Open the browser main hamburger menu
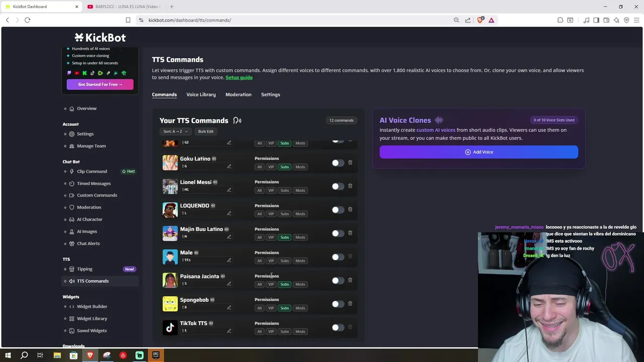 [636, 20]
